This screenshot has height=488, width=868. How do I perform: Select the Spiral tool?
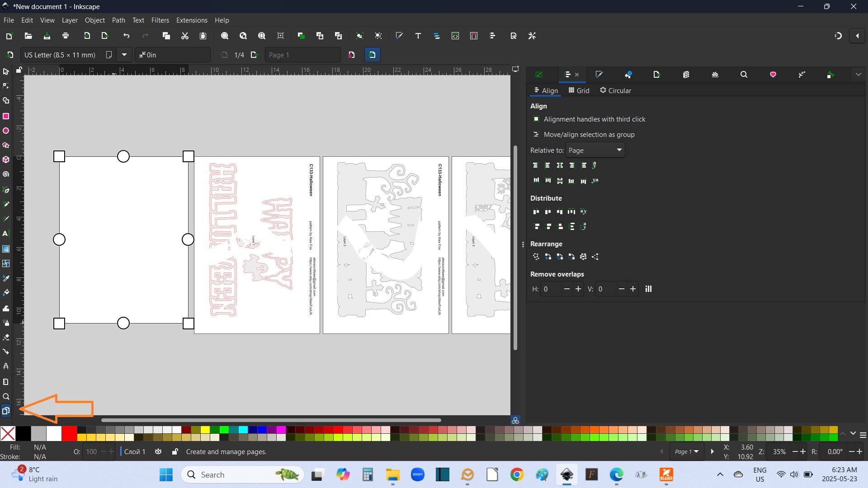(x=6, y=174)
